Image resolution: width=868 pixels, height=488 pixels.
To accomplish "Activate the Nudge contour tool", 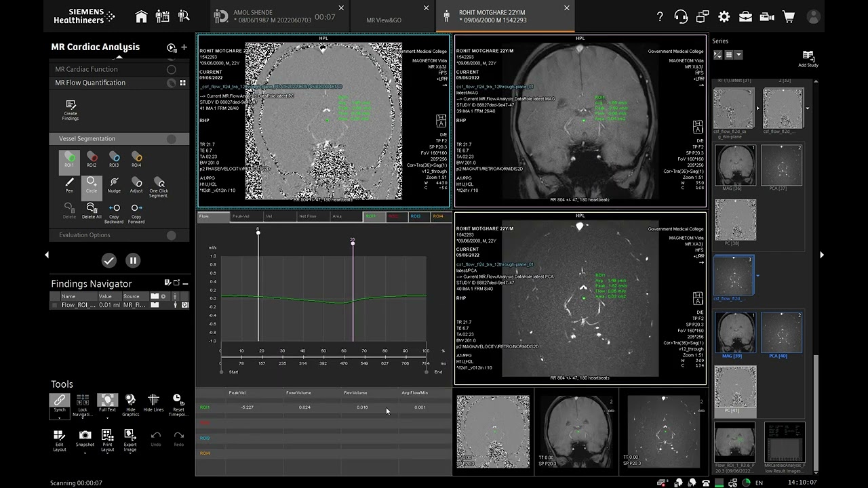I will 115,185.
